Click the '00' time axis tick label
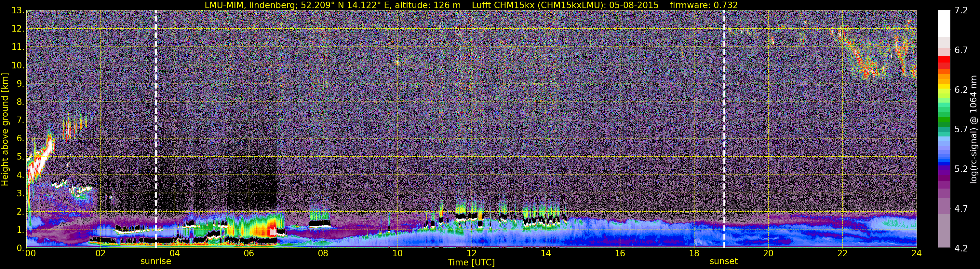 coord(30,253)
